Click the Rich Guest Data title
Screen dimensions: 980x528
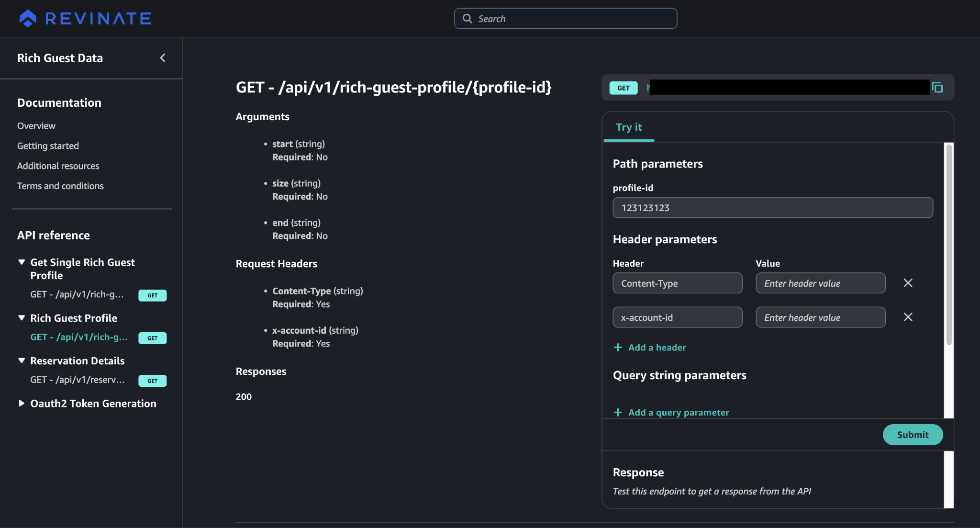coord(60,58)
